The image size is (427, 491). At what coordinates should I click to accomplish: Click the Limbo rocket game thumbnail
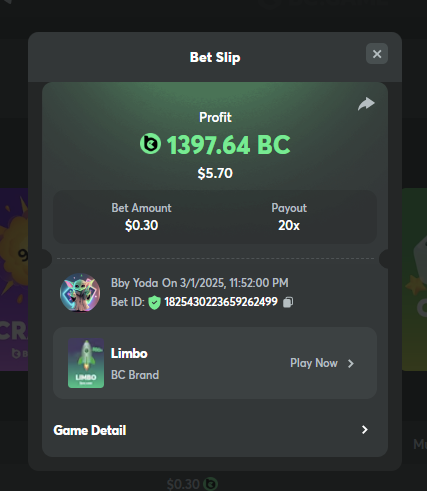point(86,363)
